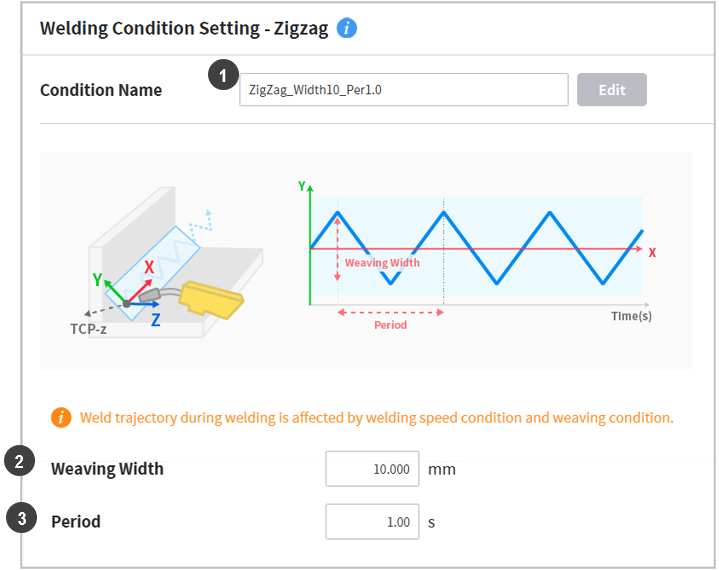Click the Weaving Width value field
Screen dimensions: 719x570
click(372, 468)
